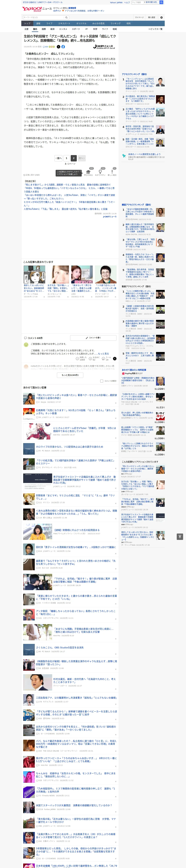186x868 pixels.
Task: Share article on Facebook via header icon
Action: tap(63, 47)
